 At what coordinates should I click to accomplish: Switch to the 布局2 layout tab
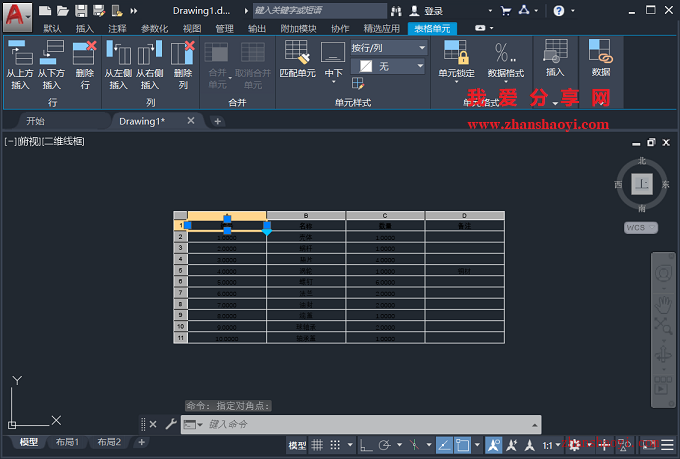click(x=109, y=442)
